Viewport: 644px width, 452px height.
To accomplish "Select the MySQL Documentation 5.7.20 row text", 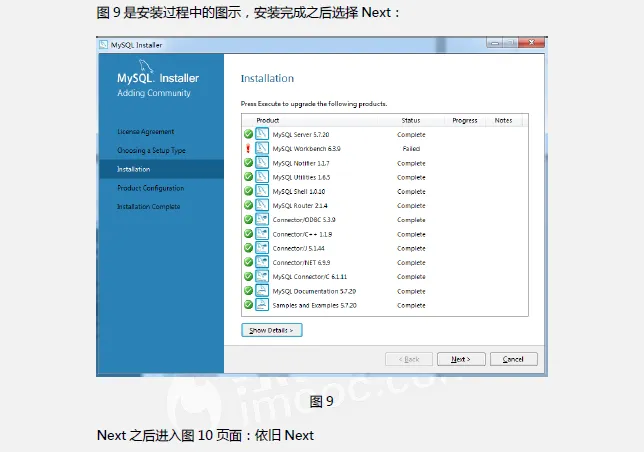I will pyautogui.click(x=314, y=291).
